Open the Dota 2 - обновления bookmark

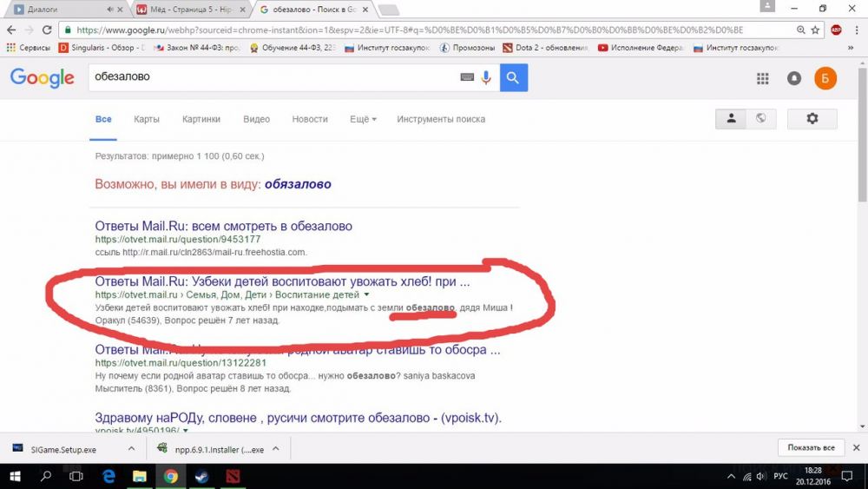click(545, 48)
